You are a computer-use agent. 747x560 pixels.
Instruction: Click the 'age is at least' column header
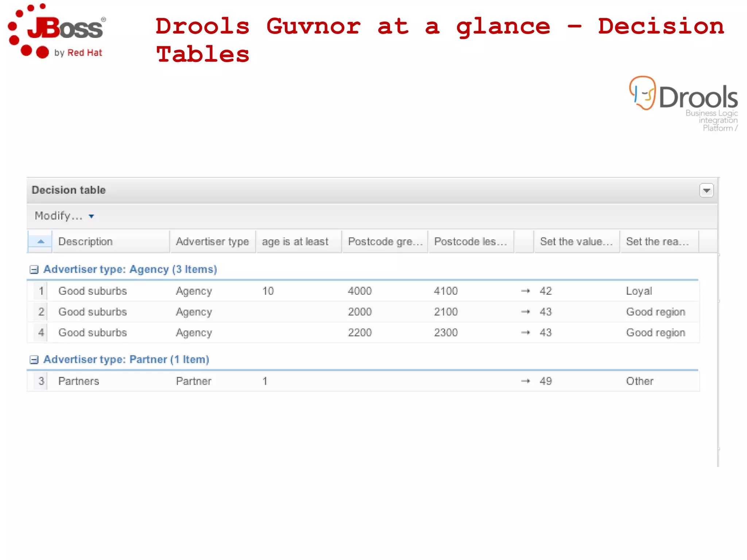pyautogui.click(x=295, y=242)
